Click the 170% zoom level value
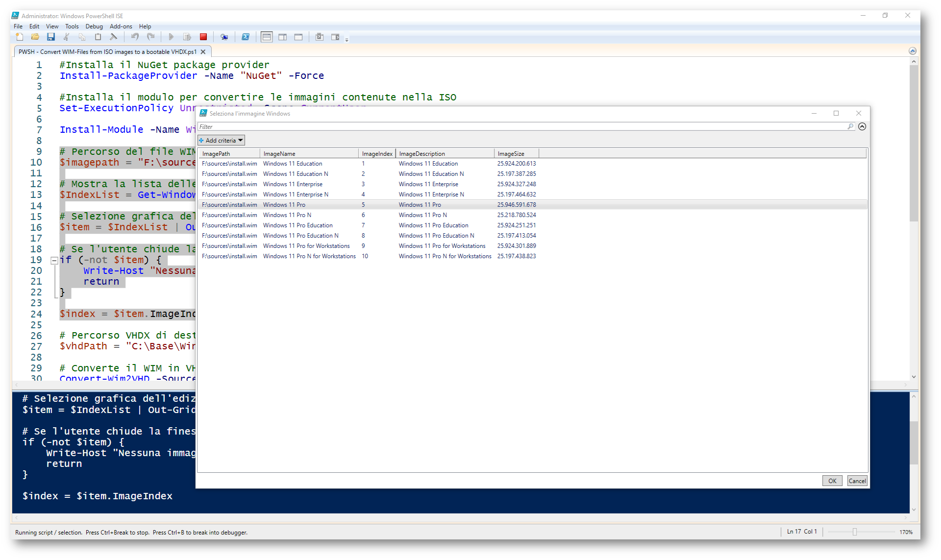941x560 pixels. 906,532
